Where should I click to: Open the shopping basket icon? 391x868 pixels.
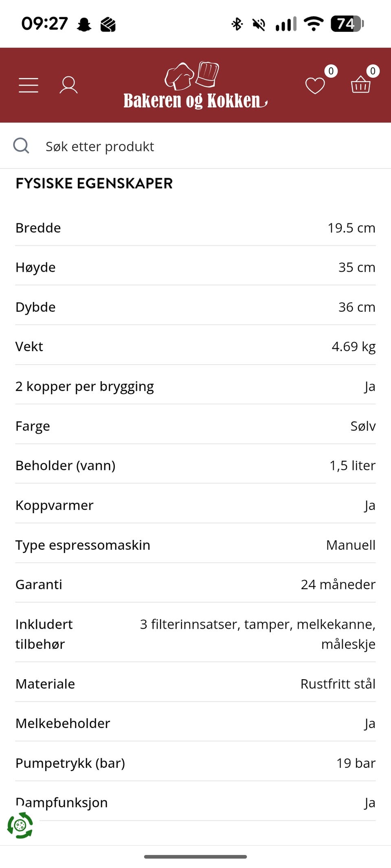(x=360, y=85)
